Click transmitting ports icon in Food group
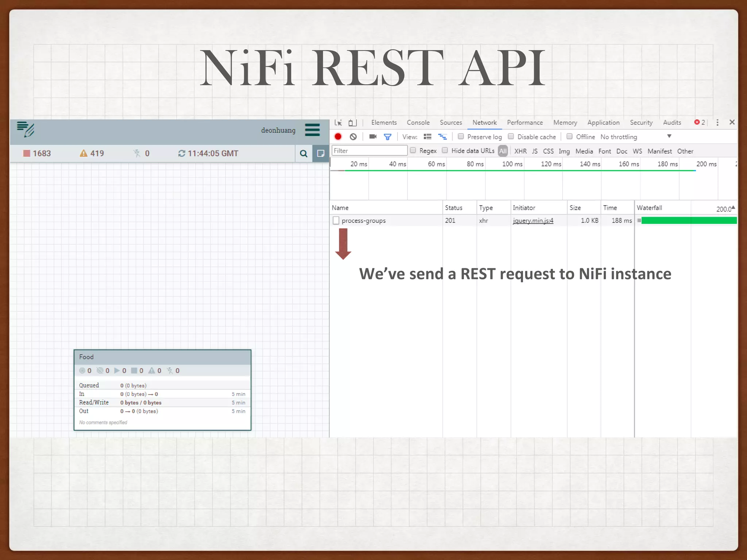This screenshot has height=560, width=747. (x=82, y=371)
